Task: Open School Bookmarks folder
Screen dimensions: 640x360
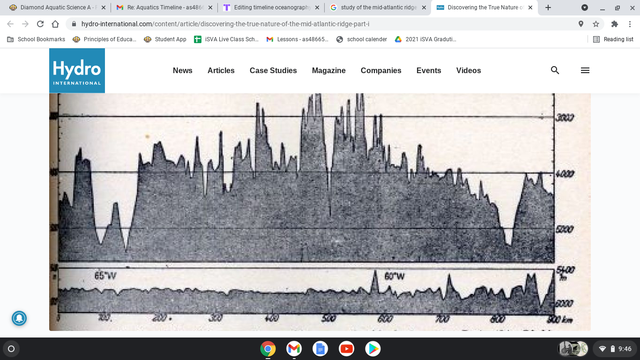Action: (x=36, y=39)
